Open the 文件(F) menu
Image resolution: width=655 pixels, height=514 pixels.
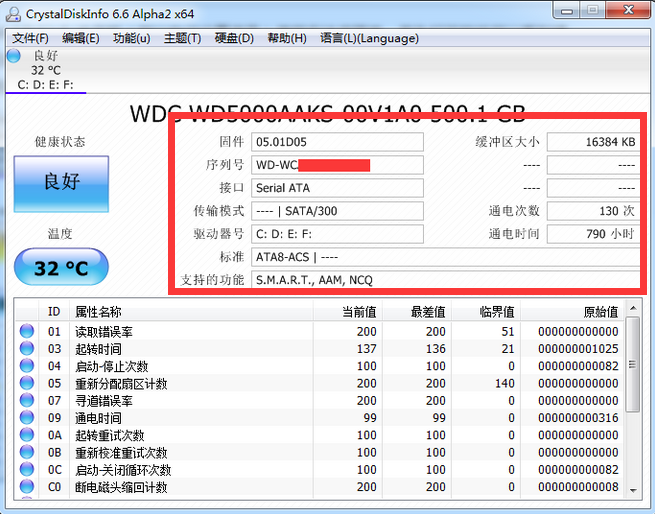click(30, 38)
